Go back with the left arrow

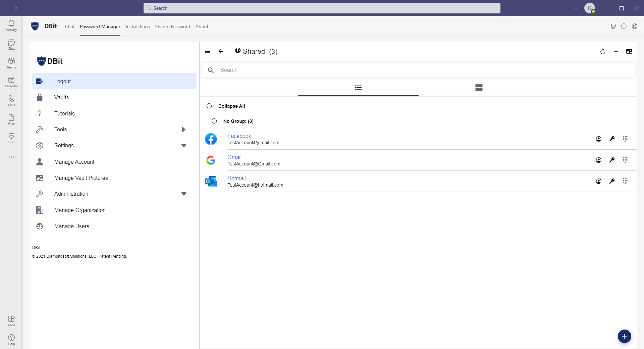(221, 51)
